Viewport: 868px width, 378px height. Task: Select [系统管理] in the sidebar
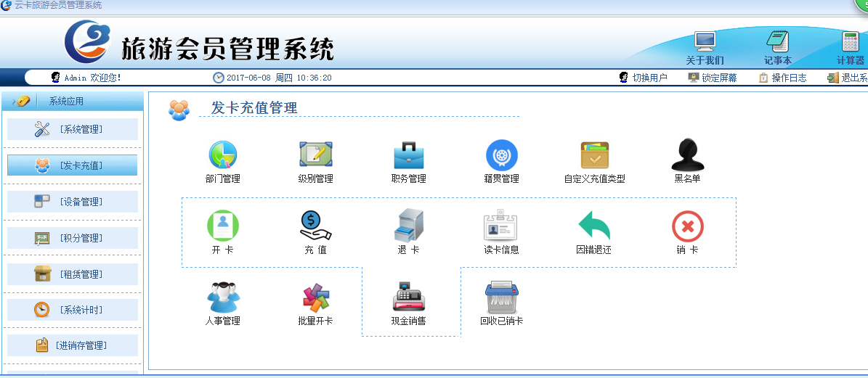tap(73, 129)
